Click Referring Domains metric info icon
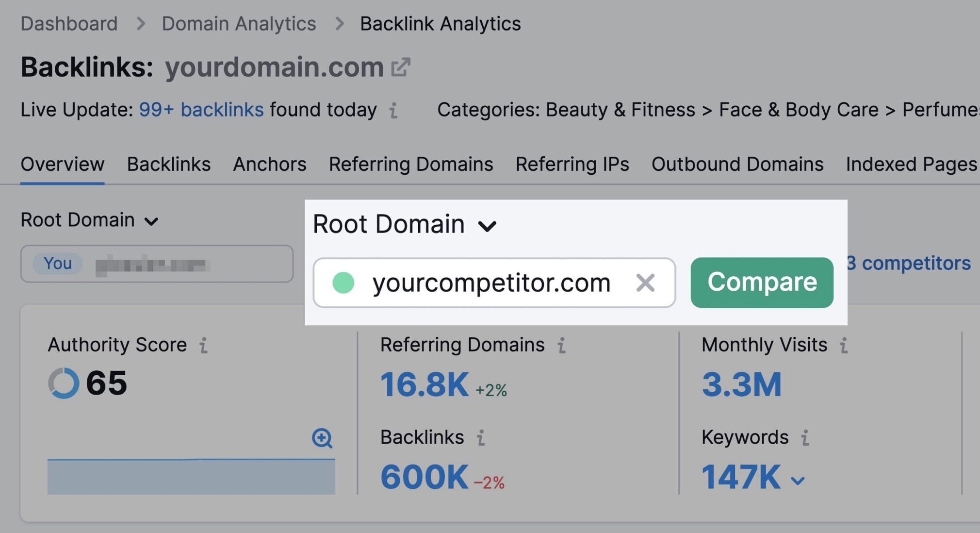The width and height of the screenshot is (980, 533). coord(562,346)
